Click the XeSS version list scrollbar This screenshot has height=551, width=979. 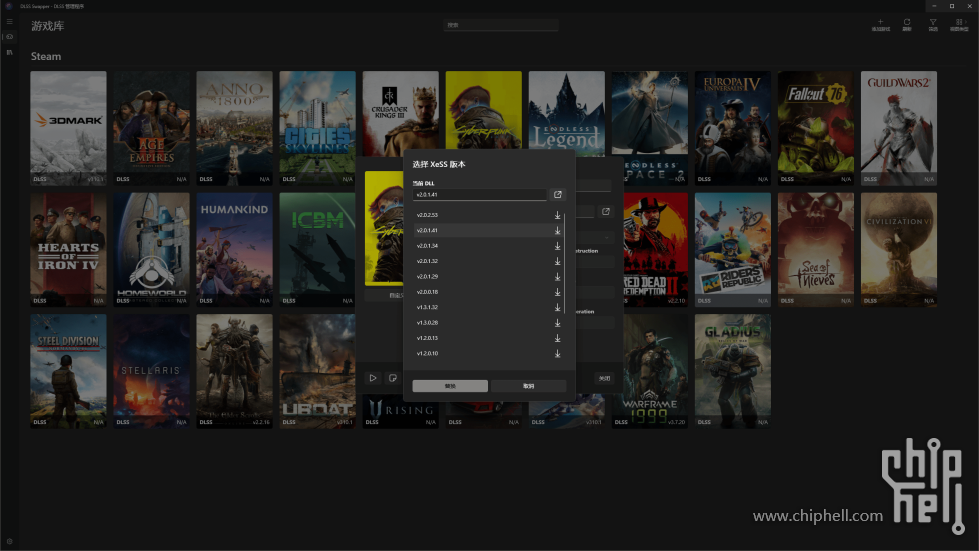pos(564,263)
